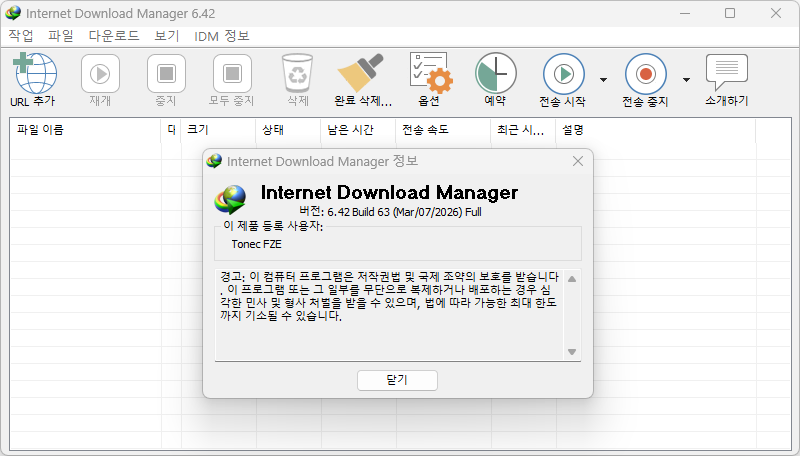Sort by 남은 시간 column header

click(358, 130)
